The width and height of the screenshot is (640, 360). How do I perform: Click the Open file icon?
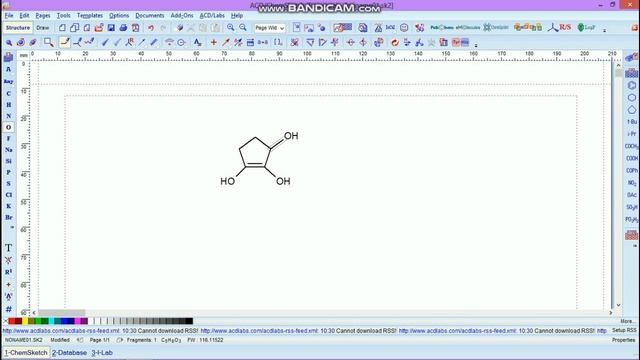[x=99, y=28]
